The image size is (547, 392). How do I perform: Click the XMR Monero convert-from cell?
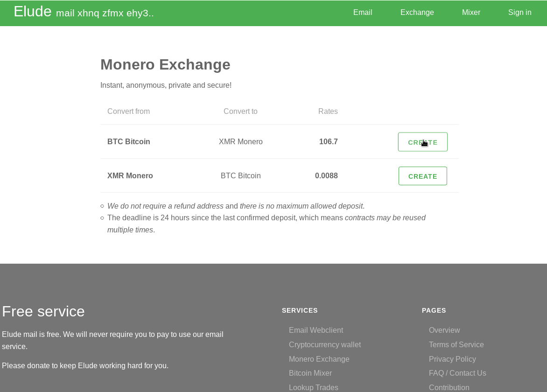click(130, 176)
